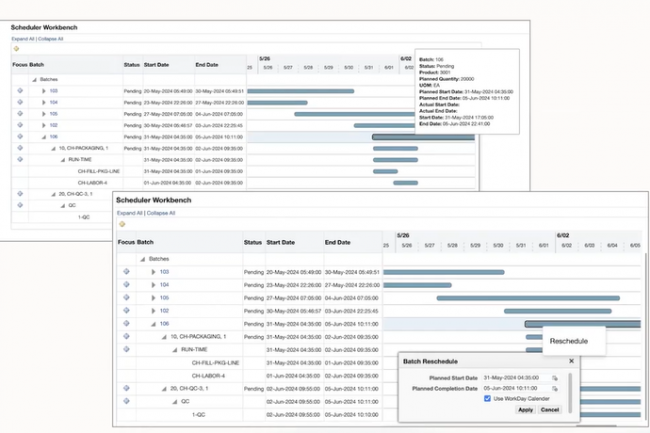Click Expand All link in upper workbench
650x433 pixels.
point(23,38)
